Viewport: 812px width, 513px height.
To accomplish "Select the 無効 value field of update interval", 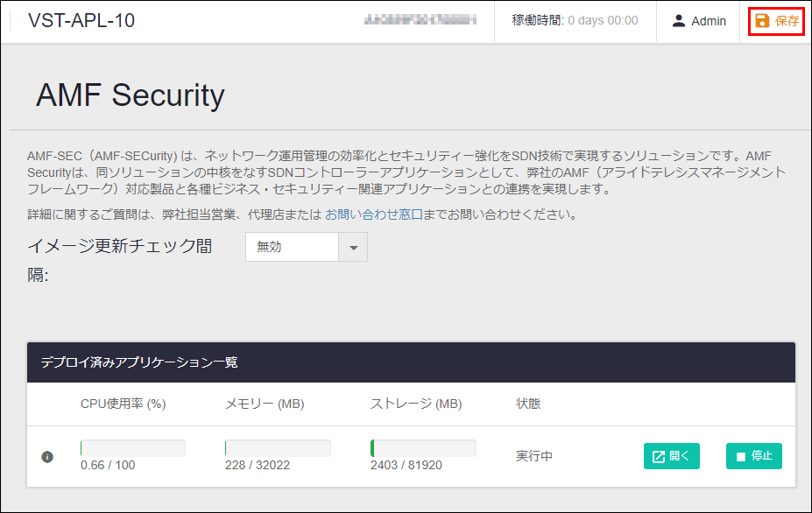I will (x=292, y=247).
